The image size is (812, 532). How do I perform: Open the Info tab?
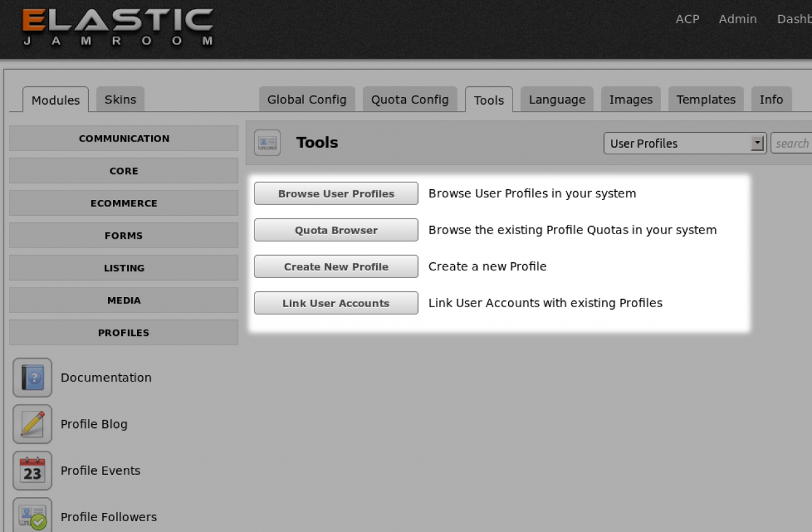771,99
